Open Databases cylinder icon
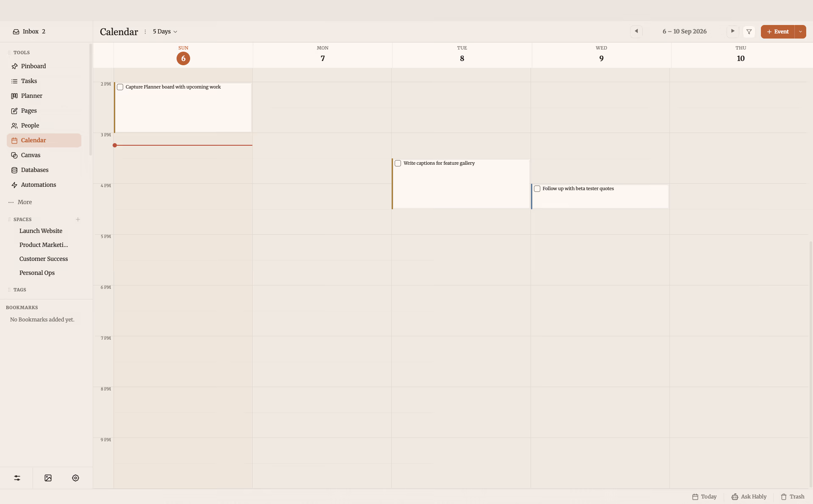 tap(14, 170)
